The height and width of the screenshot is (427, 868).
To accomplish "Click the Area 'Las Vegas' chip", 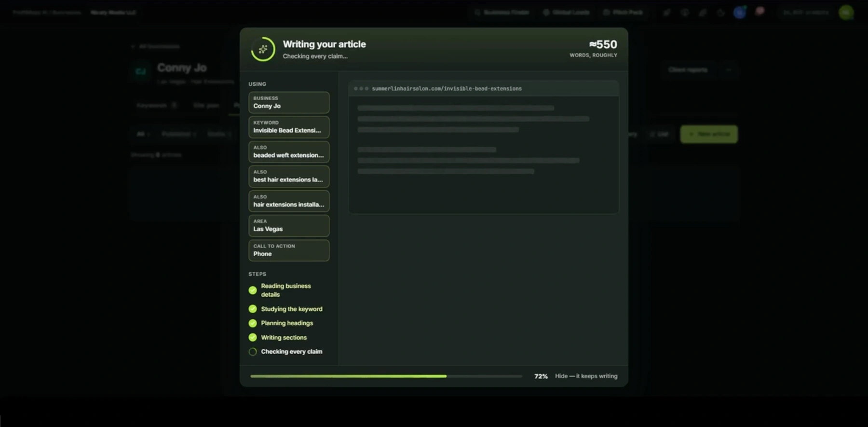I will [289, 226].
